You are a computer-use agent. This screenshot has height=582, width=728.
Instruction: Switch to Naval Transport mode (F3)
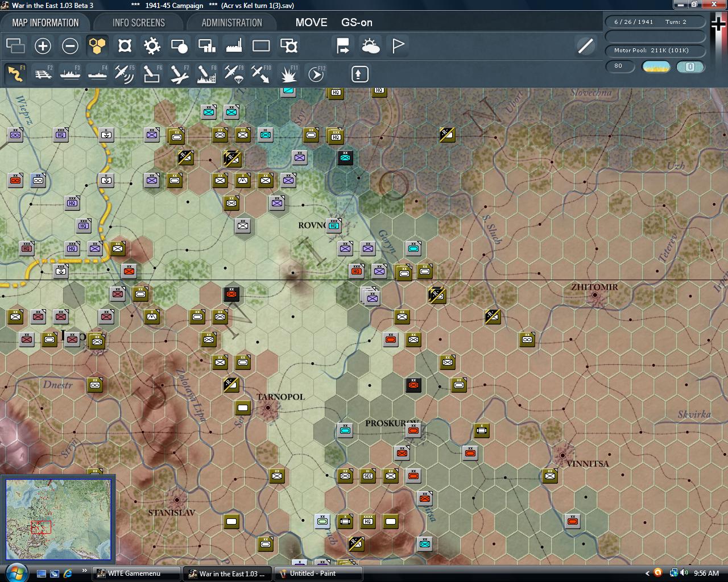coord(70,73)
